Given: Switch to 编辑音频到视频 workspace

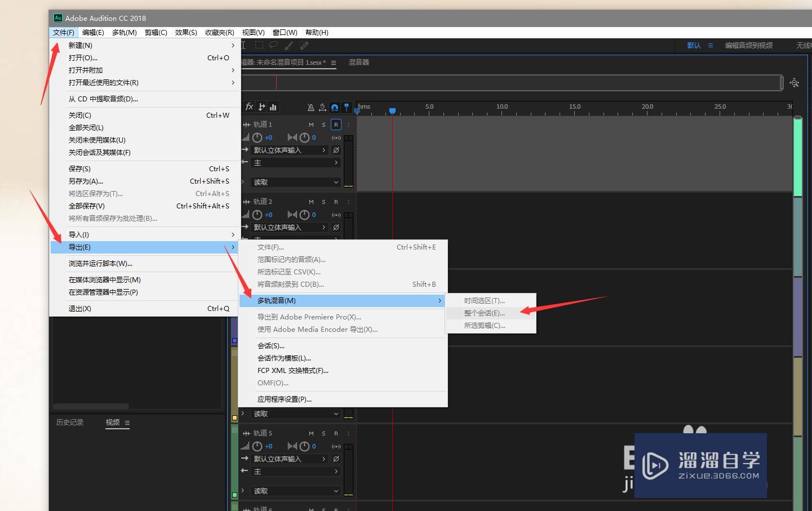Looking at the screenshot, I should (x=749, y=45).
